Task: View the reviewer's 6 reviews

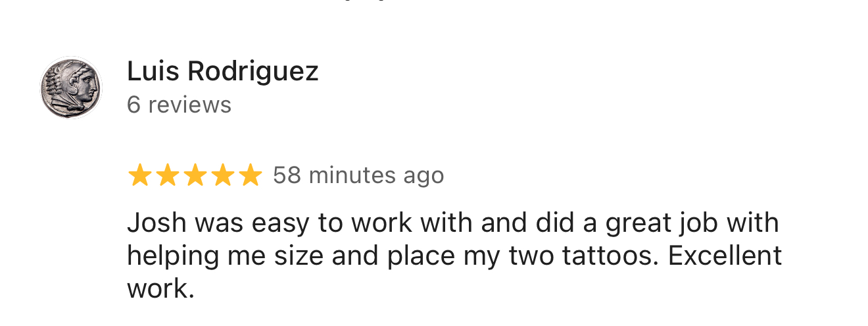Action: (179, 105)
